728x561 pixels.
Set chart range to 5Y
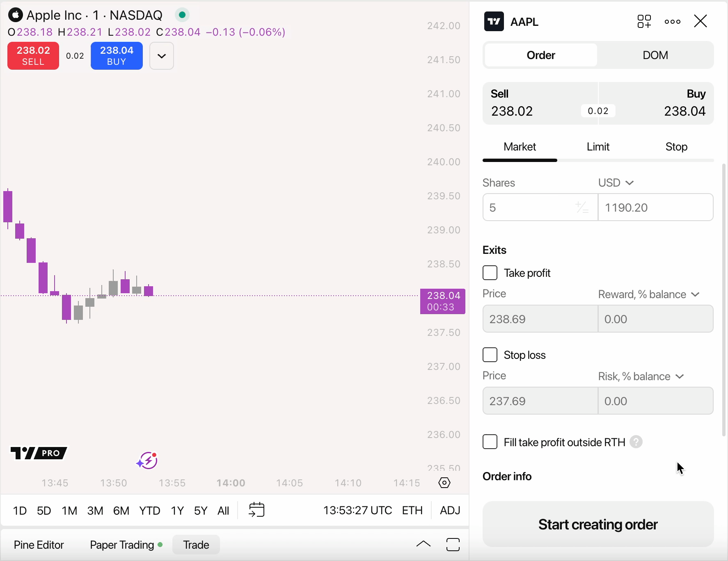coord(201,511)
